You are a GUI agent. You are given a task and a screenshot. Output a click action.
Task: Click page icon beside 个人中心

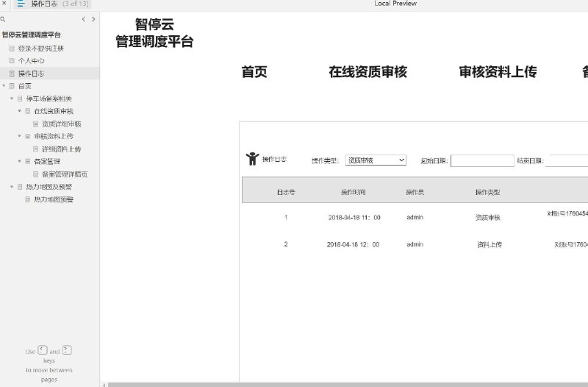tap(12, 61)
